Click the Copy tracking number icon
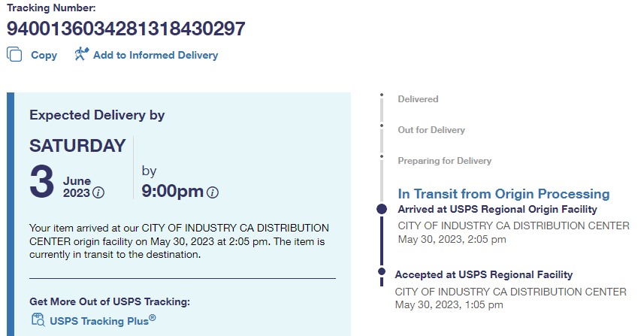Viewport: 644px width, 336px height. tap(14, 55)
